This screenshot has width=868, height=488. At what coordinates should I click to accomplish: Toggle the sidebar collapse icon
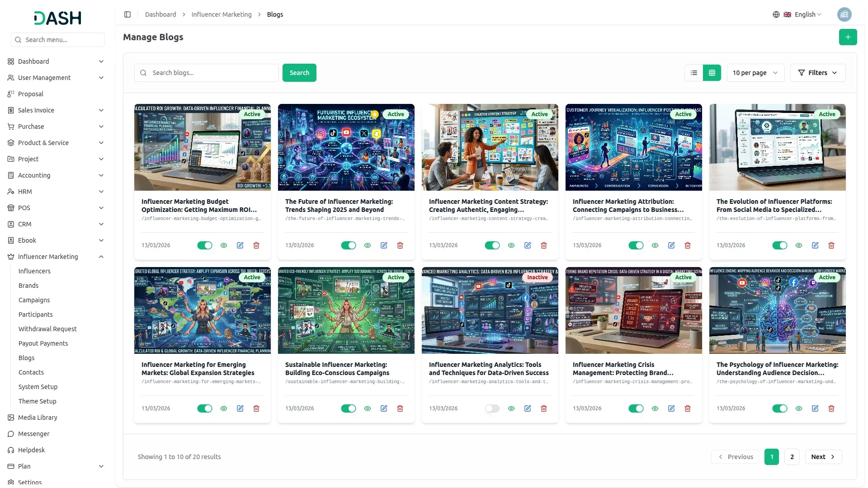point(127,14)
